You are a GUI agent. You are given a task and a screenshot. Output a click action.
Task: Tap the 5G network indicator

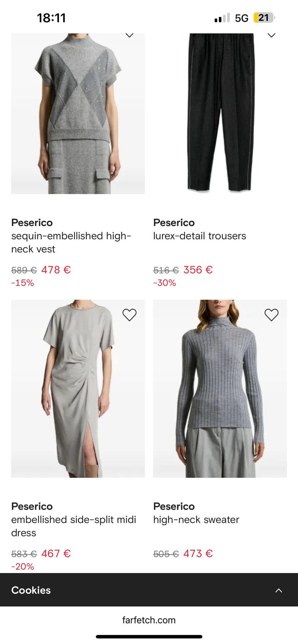coord(241,18)
